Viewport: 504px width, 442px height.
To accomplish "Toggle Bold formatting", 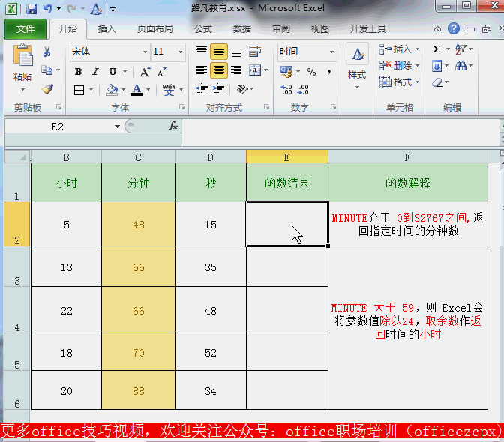I will (78, 72).
